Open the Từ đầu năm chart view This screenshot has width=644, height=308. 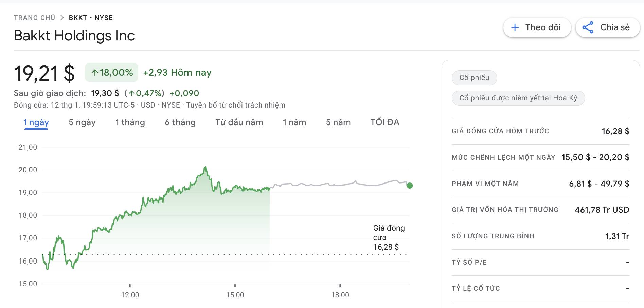tap(239, 122)
